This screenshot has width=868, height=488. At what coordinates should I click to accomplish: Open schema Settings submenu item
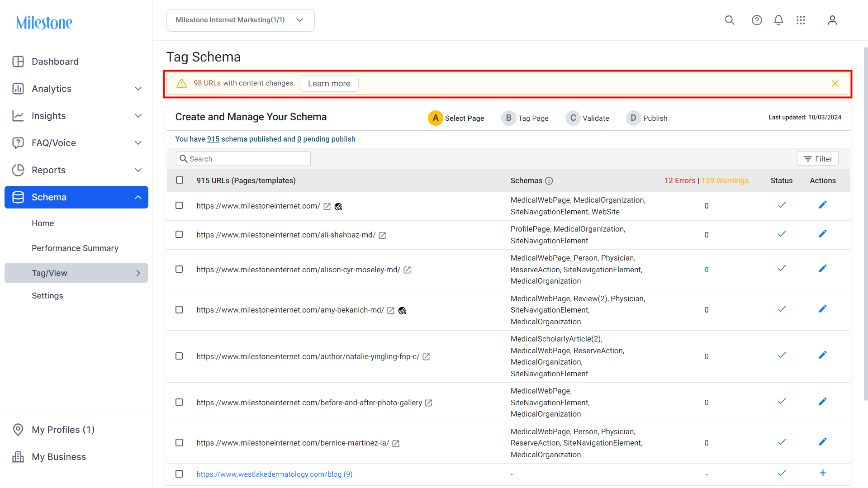47,296
